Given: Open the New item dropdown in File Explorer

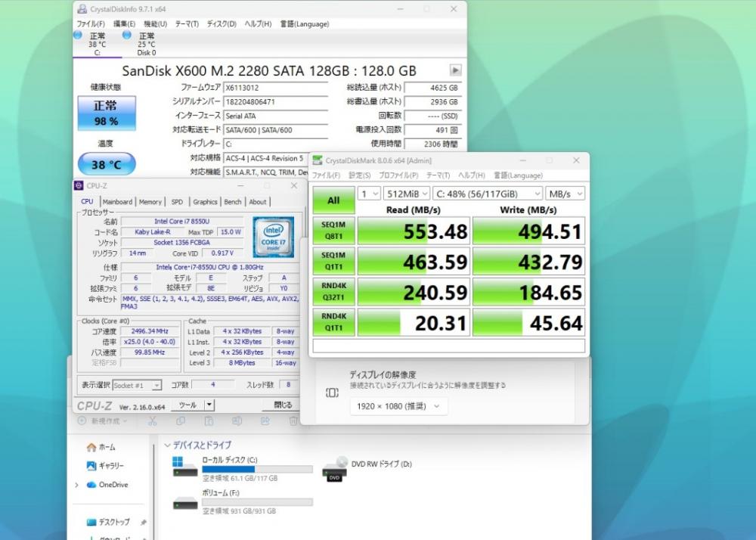Looking at the screenshot, I should coord(103,421).
